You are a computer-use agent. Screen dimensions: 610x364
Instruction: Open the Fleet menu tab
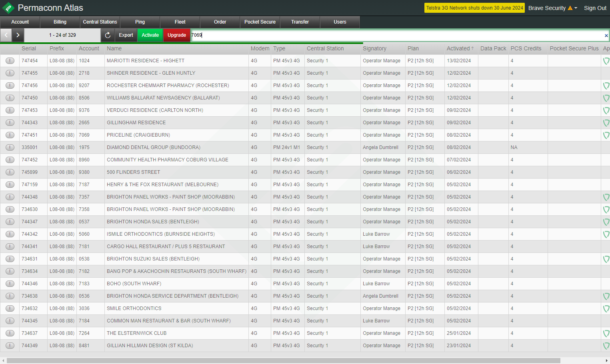[x=180, y=22]
